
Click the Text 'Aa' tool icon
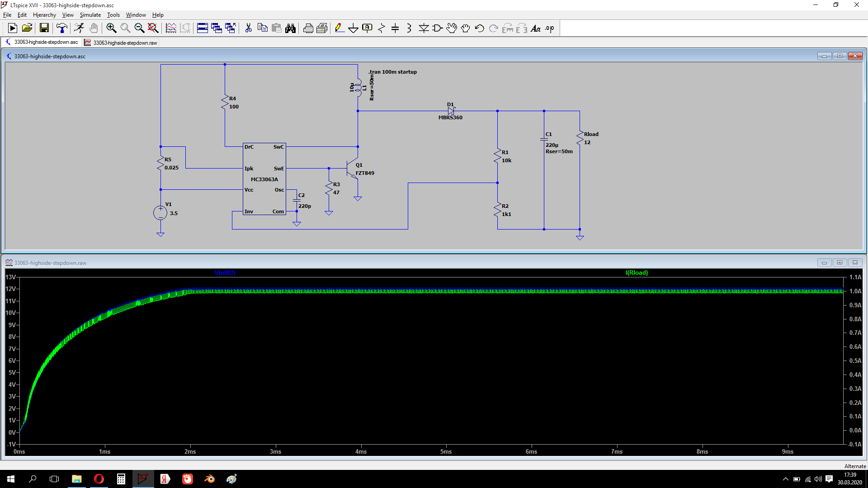tap(536, 28)
